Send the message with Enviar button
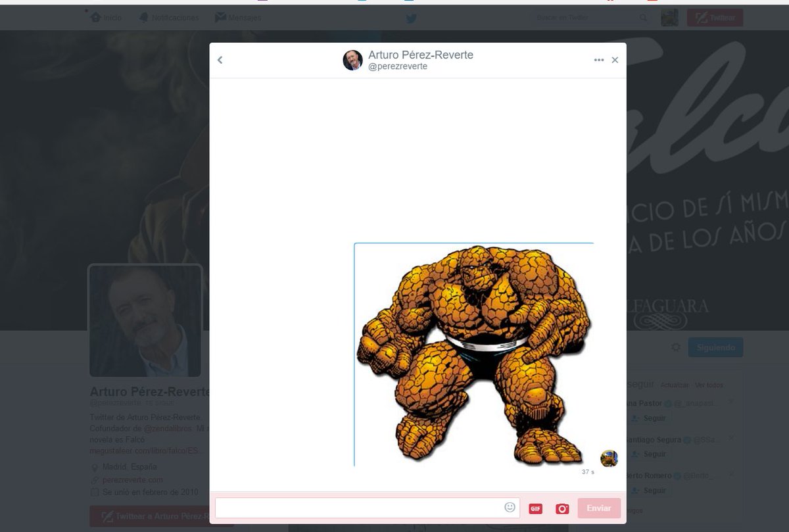Viewport: 789px width, 532px height. (x=599, y=508)
